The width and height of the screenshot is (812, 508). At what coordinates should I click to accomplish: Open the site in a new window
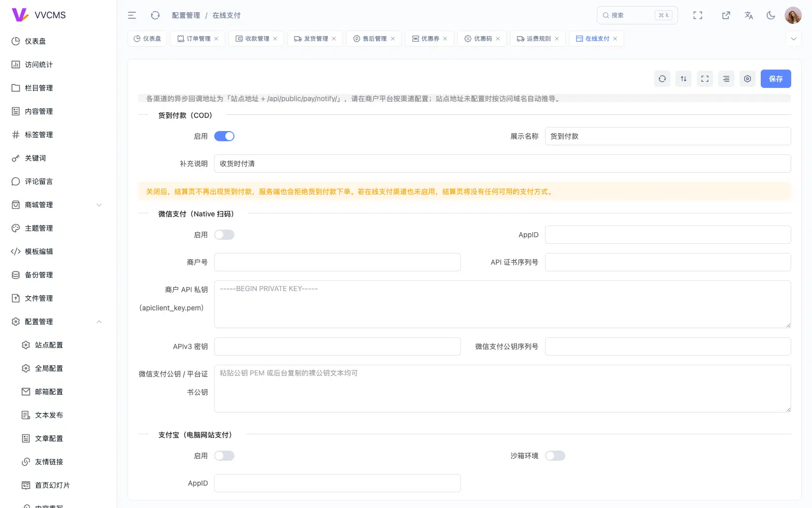pos(726,15)
